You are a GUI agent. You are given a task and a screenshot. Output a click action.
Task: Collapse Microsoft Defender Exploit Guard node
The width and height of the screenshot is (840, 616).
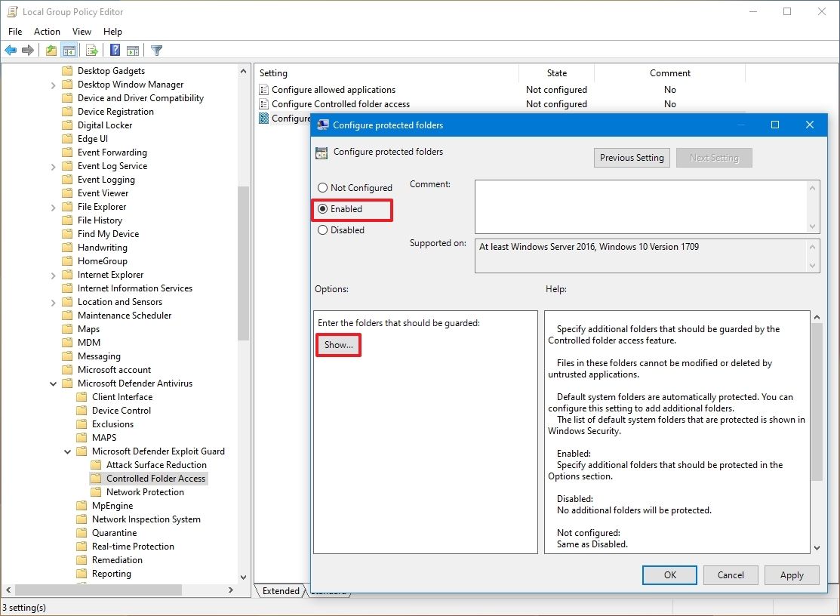point(67,451)
